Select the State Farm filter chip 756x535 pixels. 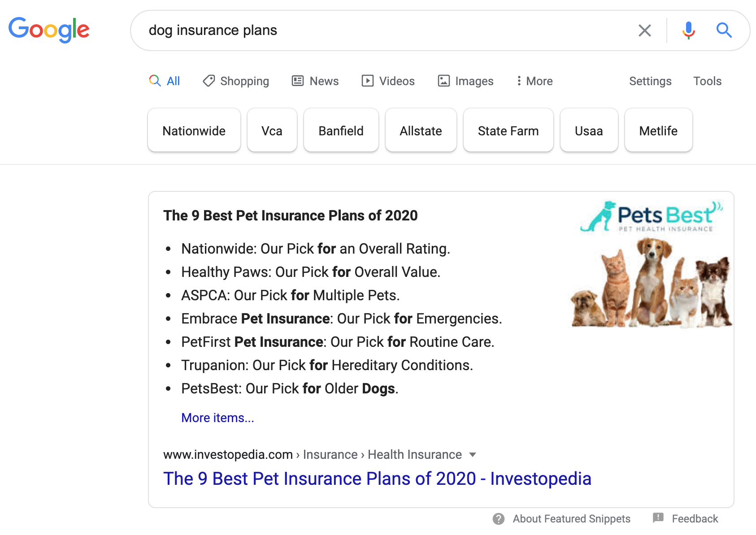coord(508,130)
